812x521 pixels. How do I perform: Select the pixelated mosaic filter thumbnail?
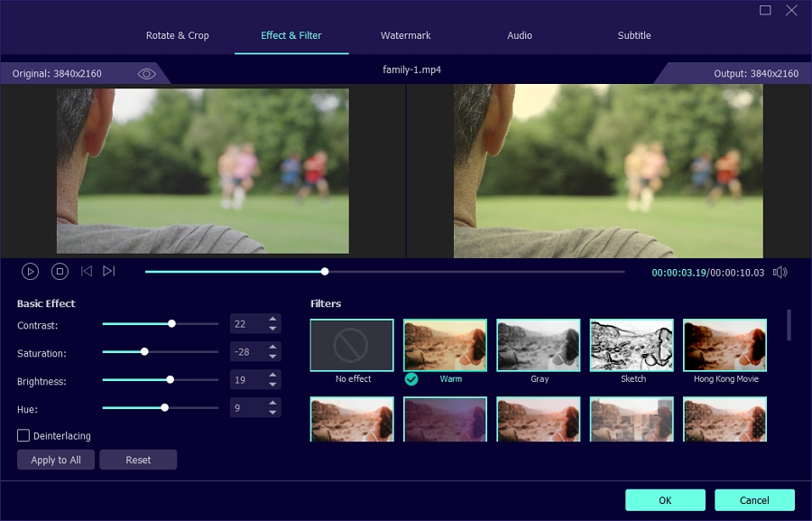(x=632, y=419)
